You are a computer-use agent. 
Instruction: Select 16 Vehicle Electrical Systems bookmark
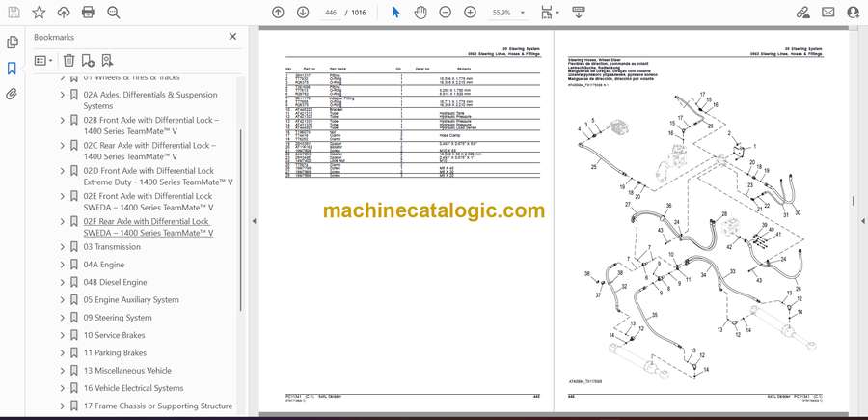pos(133,388)
